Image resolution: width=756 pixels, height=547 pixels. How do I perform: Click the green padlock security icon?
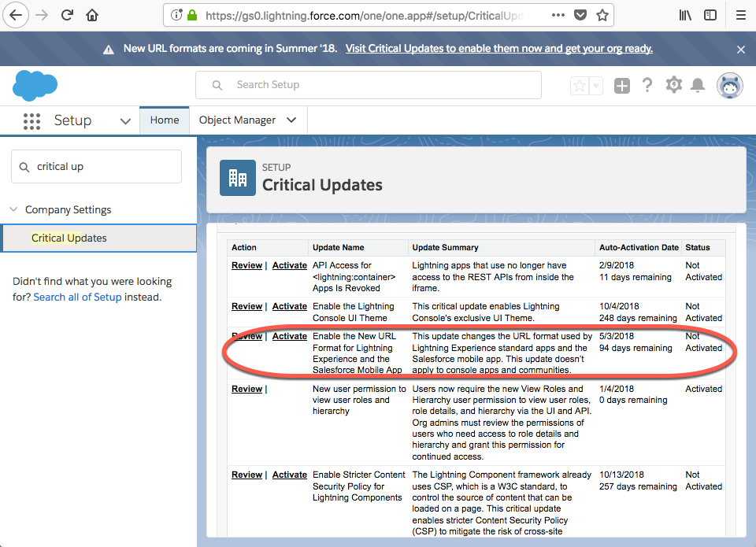[192, 16]
